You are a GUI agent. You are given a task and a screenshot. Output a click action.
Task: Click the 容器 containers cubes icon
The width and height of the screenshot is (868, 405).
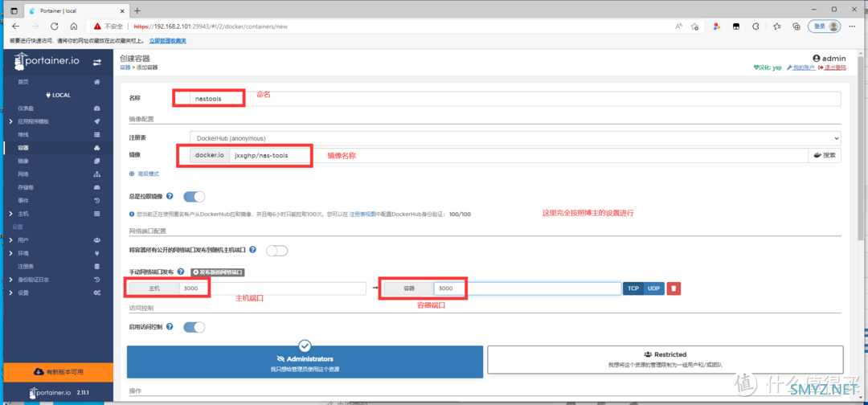pyautogui.click(x=97, y=148)
